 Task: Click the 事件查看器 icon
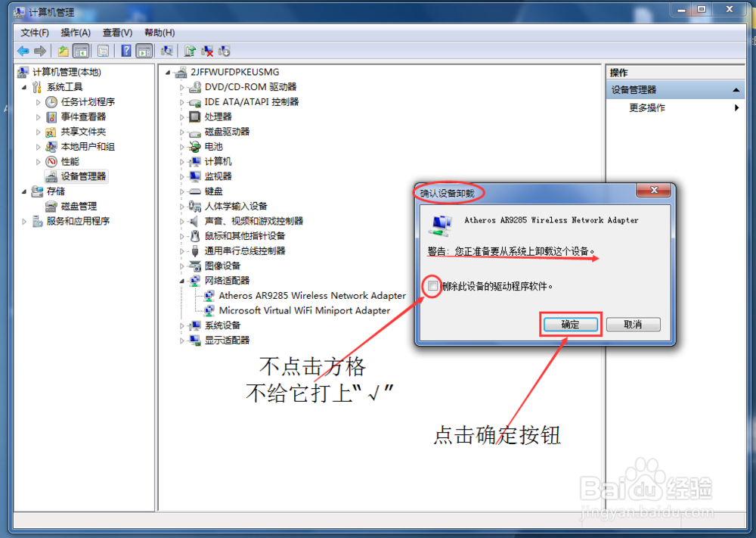pos(51,117)
